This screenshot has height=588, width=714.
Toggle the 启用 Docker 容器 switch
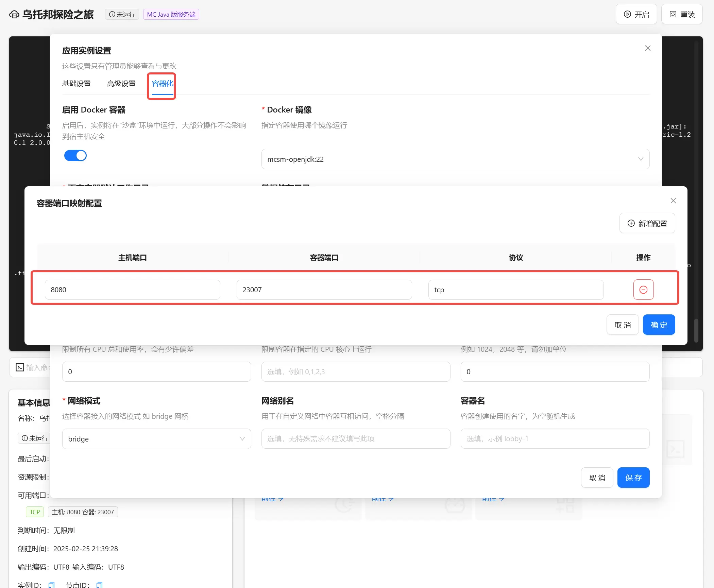tap(75, 156)
